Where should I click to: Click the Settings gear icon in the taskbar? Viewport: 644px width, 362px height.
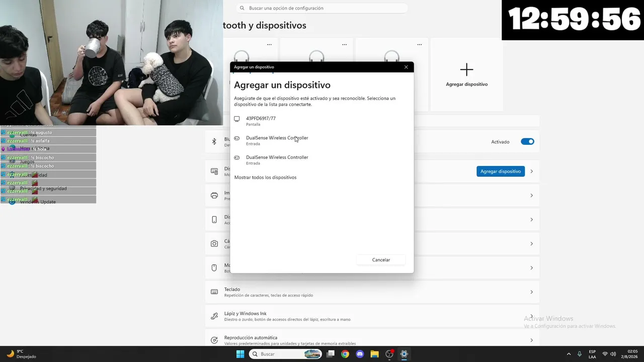point(404,354)
